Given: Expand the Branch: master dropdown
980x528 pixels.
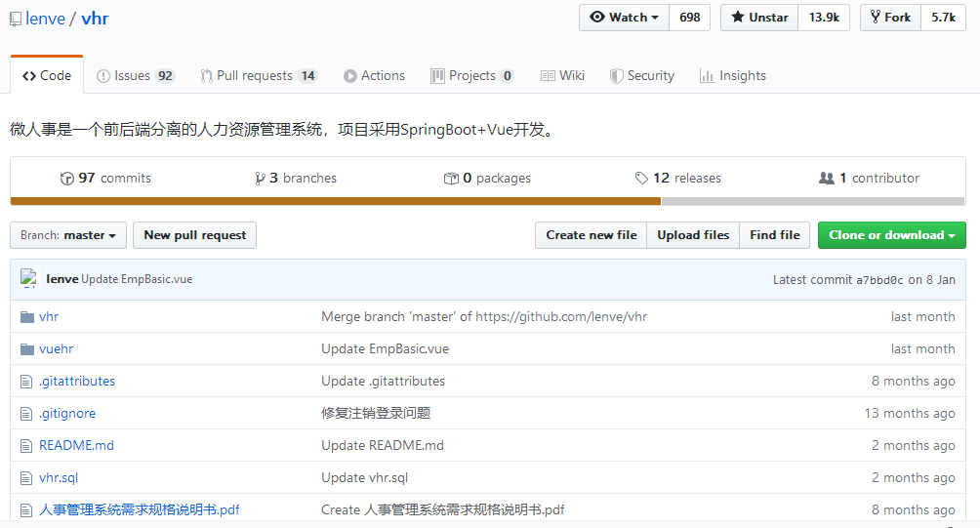Looking at the screenshot, I should pos(68,235).
